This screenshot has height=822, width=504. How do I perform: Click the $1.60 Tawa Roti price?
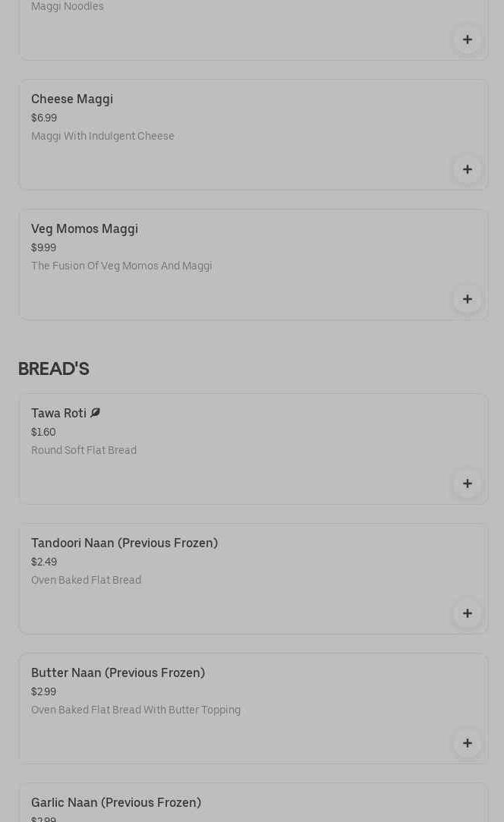tap(43, 433)
